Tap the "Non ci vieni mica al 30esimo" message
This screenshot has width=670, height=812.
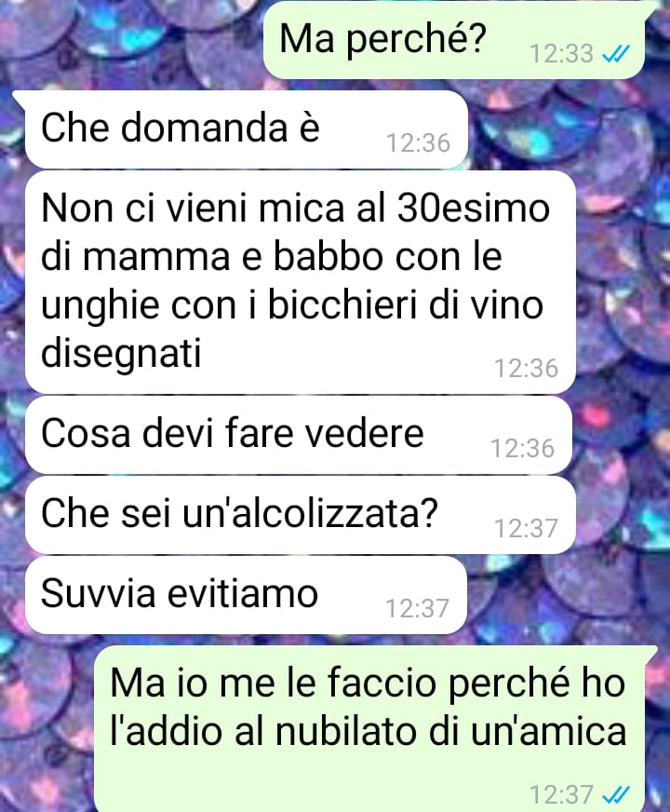pyautogui.click(x=300, y=282)
